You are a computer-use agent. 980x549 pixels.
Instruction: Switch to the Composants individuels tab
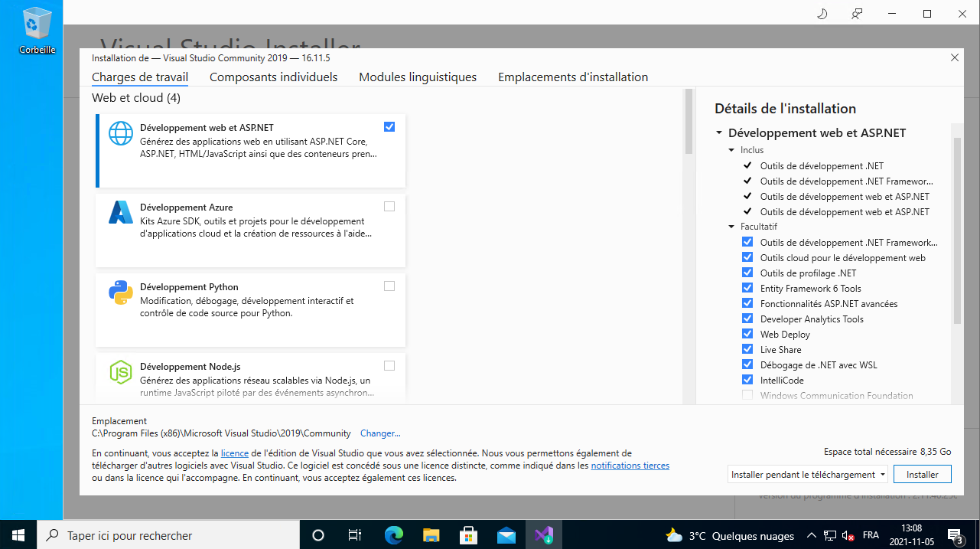(273, 77)
